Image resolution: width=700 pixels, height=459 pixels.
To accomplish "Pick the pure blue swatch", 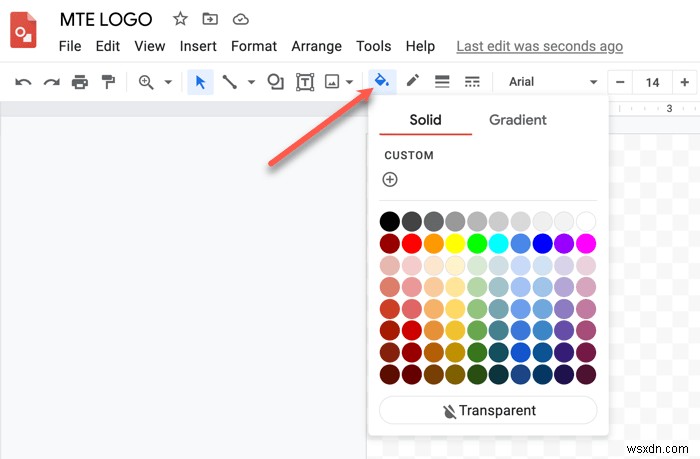I will 542,243.
